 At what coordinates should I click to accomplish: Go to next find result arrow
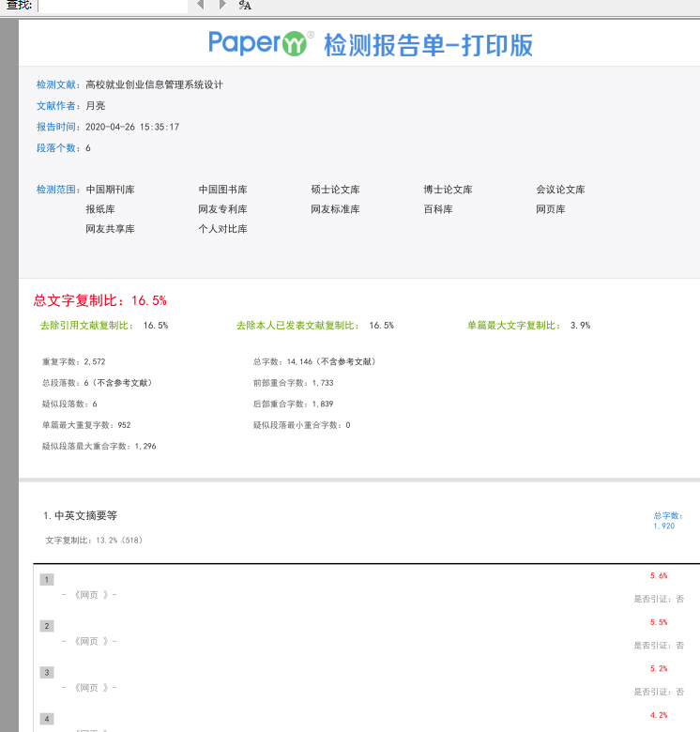pyautogui.click(x=222, y=5)
